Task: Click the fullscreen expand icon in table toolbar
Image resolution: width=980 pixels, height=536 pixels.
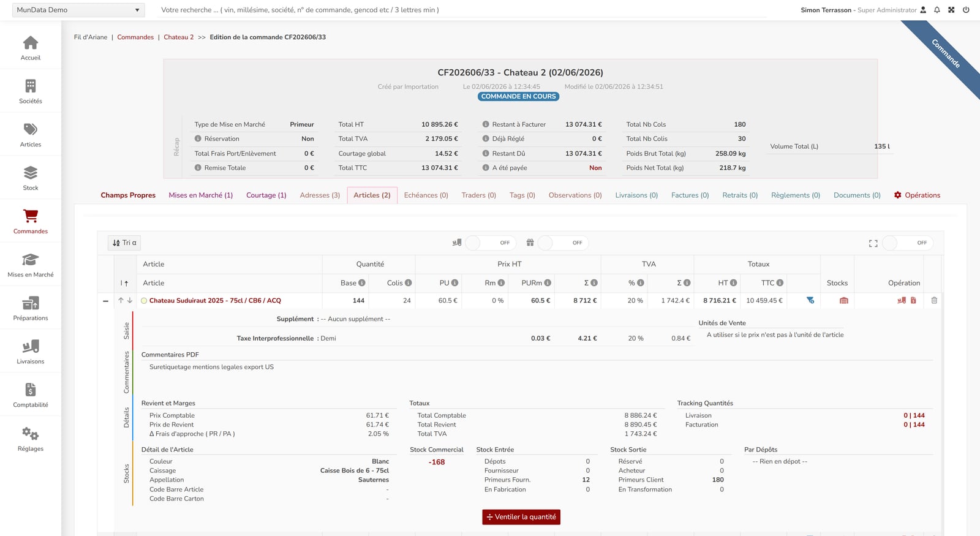Action: (873, 243)
